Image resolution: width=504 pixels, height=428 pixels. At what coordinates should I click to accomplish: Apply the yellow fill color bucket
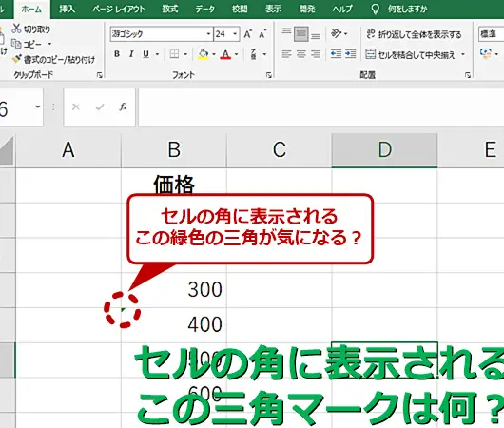pyautogui.click(x=204, y=54)
